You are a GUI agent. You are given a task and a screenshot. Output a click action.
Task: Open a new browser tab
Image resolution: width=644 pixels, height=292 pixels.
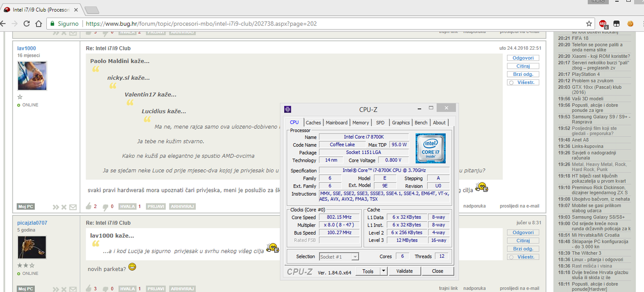click(91, 10)
